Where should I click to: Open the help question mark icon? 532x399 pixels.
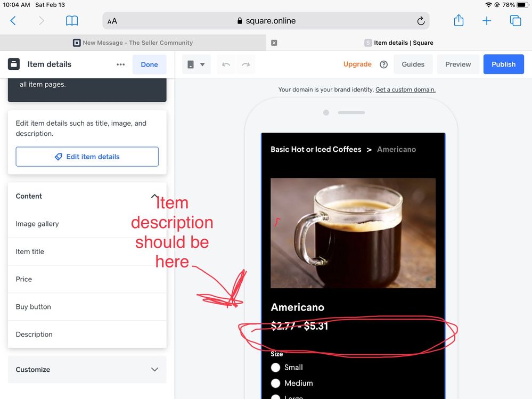coord(383,64)
